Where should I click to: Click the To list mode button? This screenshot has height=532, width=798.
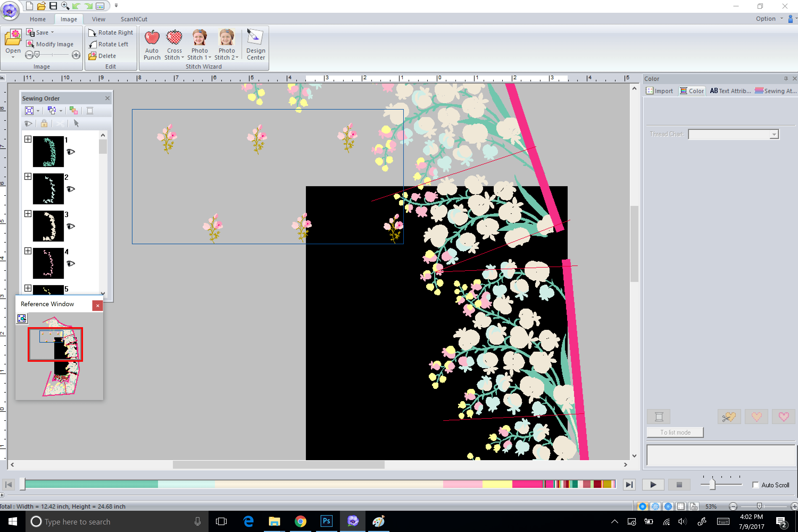point(675,432)
